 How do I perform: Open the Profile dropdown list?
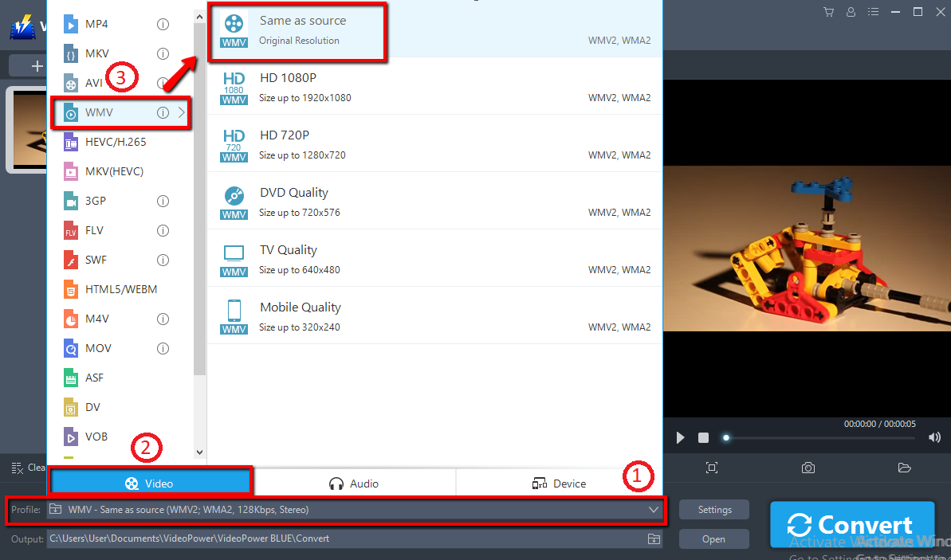[x=653, y=510]
